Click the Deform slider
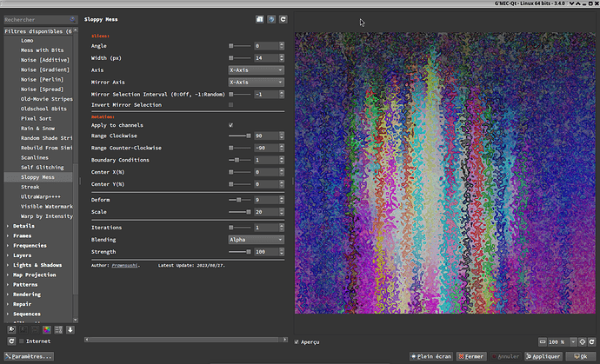600x364 pixels. tap(239, 200)
